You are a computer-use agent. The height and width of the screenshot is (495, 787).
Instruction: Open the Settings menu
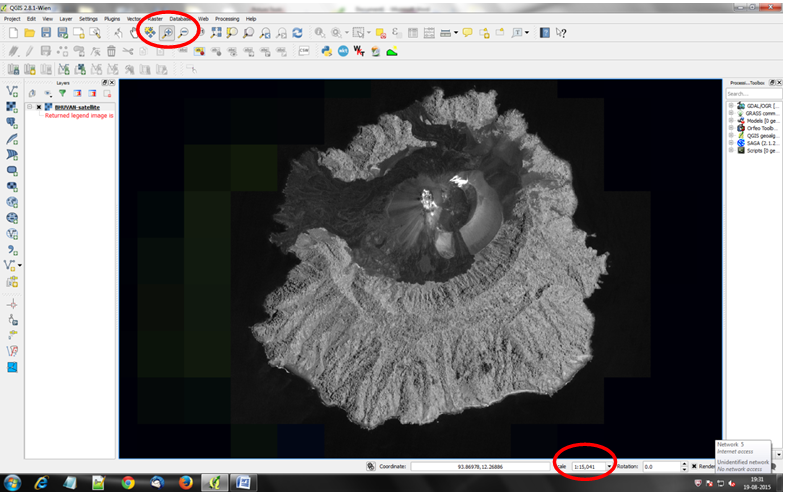(x=88, y=19)
